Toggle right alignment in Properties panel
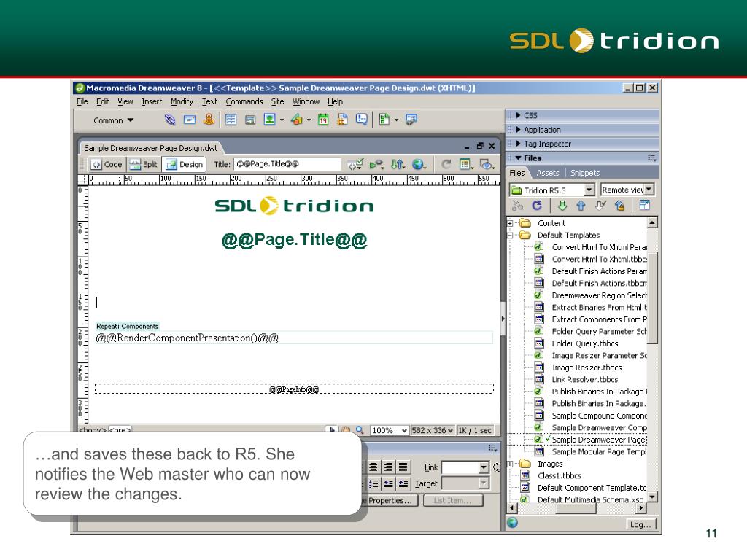The width and height of the screenshot is (747, 560). (388, 467)
